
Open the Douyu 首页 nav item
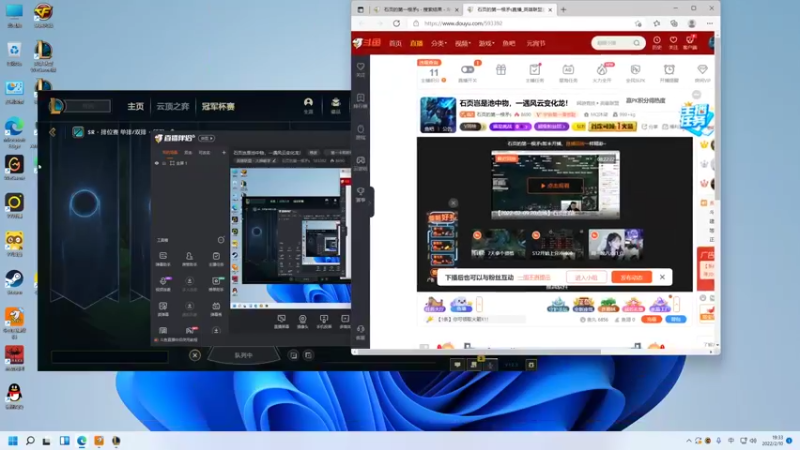click(395, 43)
